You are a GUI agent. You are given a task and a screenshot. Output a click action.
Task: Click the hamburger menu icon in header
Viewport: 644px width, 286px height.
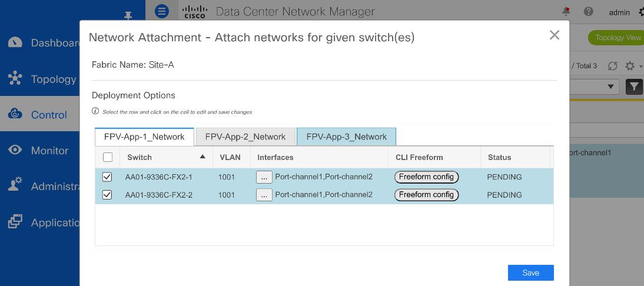coord(162,11)
